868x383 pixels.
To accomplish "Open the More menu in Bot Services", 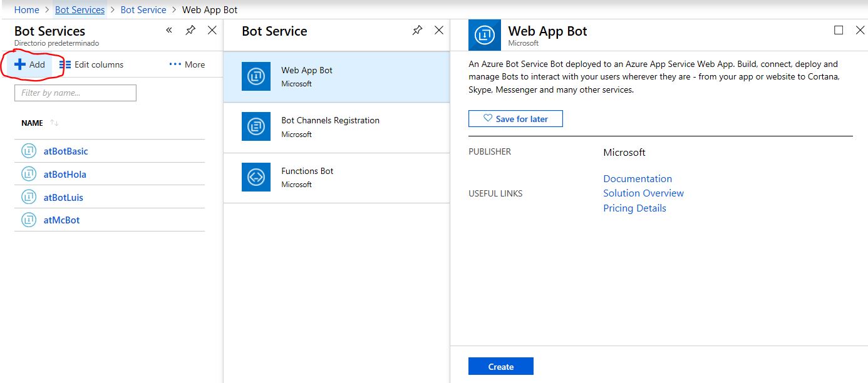I will tap(187, 64).
